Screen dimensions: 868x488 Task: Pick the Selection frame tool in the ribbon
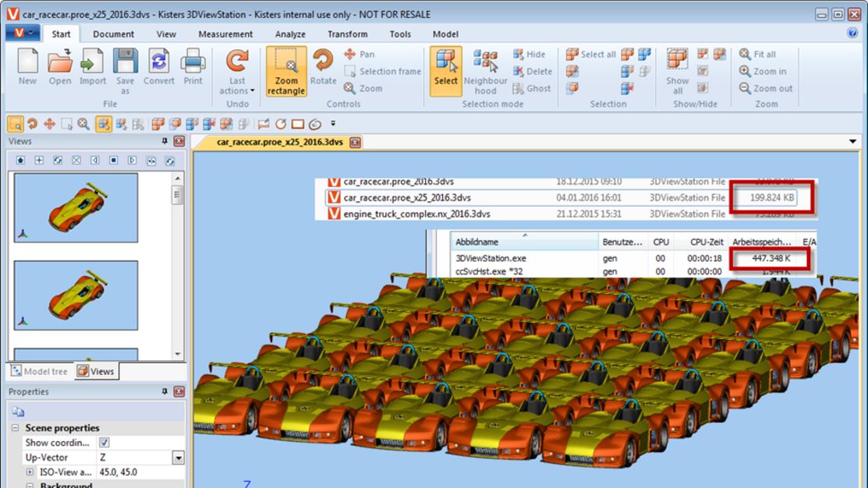pos(382,72)
